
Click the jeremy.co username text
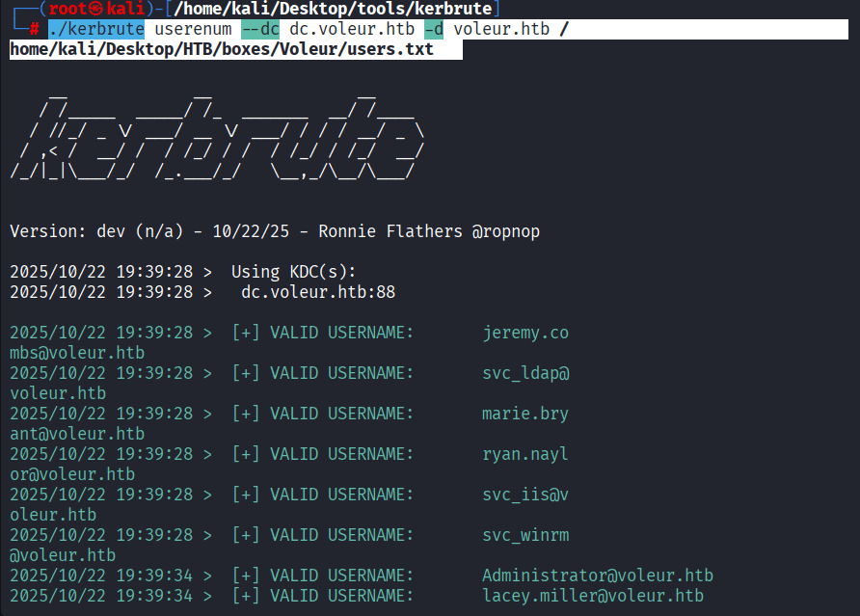point(525,333)
